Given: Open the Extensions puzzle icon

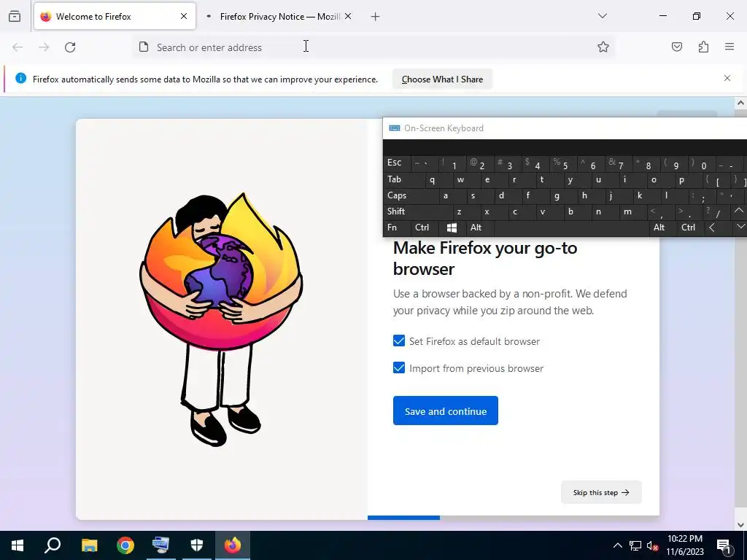Looking at the screenshot, I should tap(703, 47).
